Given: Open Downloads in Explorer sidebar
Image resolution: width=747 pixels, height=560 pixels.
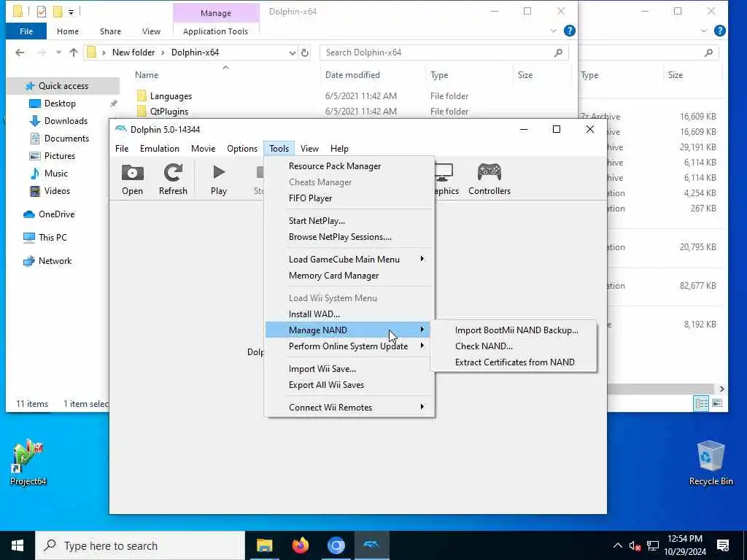Looking at the screenshot, I should pos(66,121).
